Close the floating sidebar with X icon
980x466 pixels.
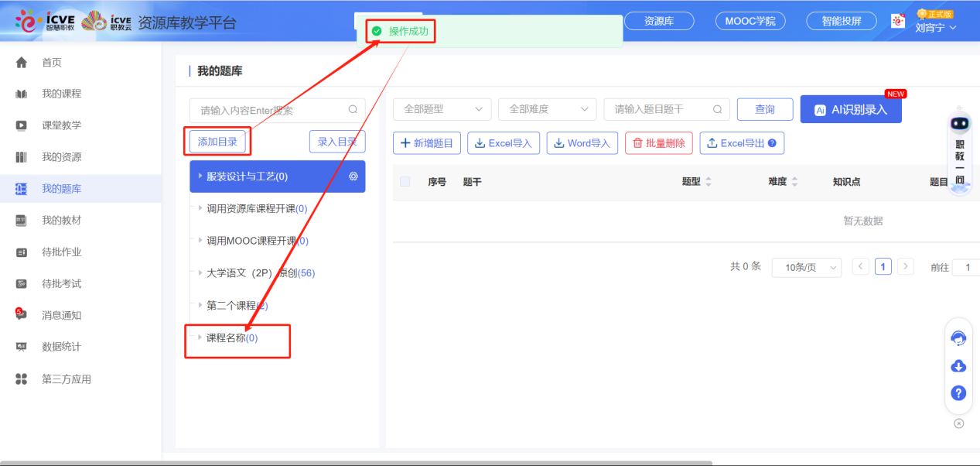coord(959,423)
